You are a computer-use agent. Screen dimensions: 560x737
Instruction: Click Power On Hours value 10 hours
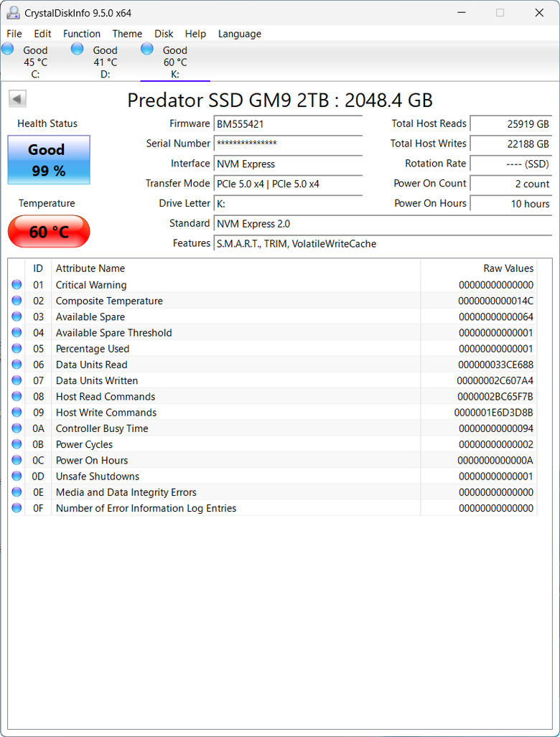coord(511,204)
